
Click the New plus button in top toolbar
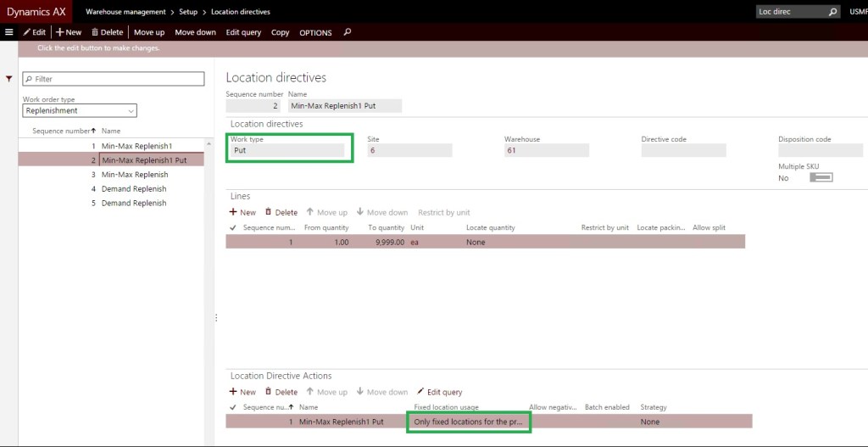69,32
